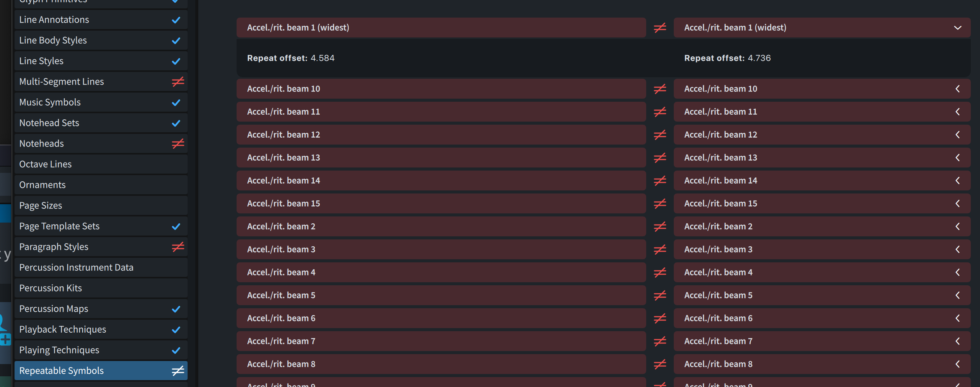Click the not-equal icon for Accel./rit. beam 5
Image resolution: width=980 pixels, height=387 pixels.
(660, 295)
